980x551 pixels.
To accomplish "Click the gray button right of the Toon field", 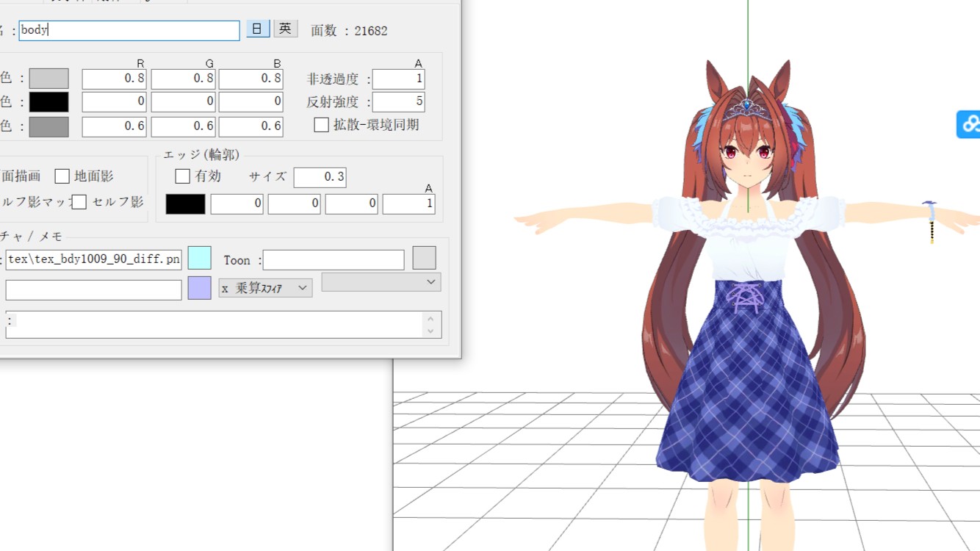I will click(x=424, y=258).
